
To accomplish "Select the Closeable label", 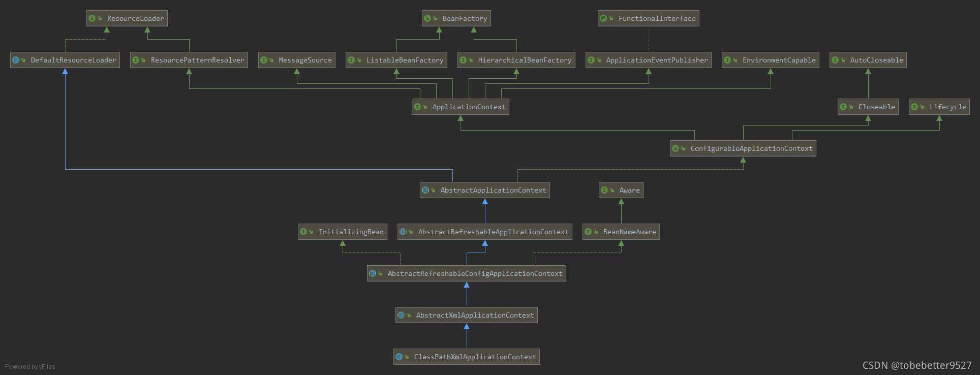I will 876,107.
